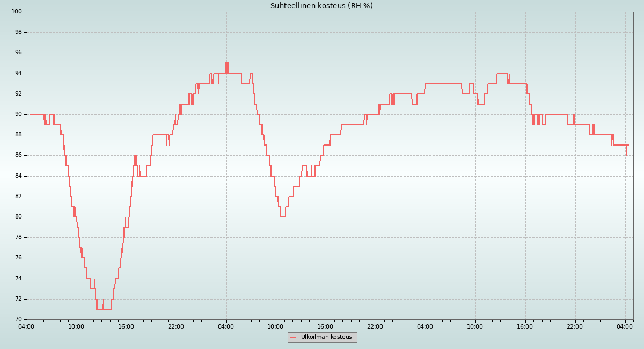Click the 88 label on the y-axis
This screenshot has width=644, height=349.
18,135
